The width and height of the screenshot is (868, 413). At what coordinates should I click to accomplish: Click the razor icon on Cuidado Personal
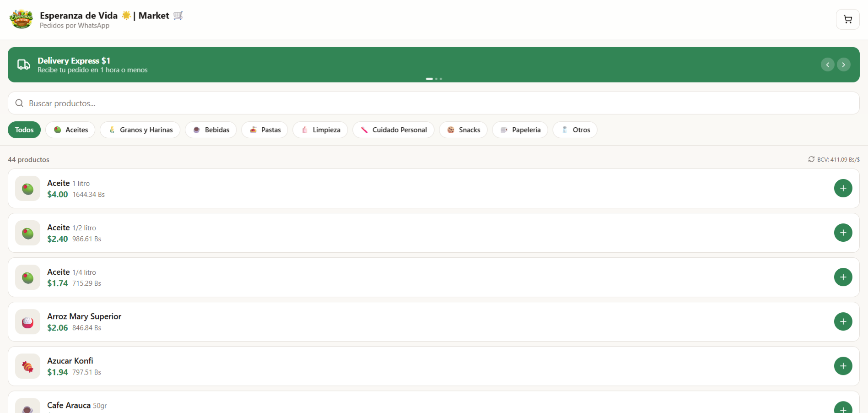coord(365,130)
